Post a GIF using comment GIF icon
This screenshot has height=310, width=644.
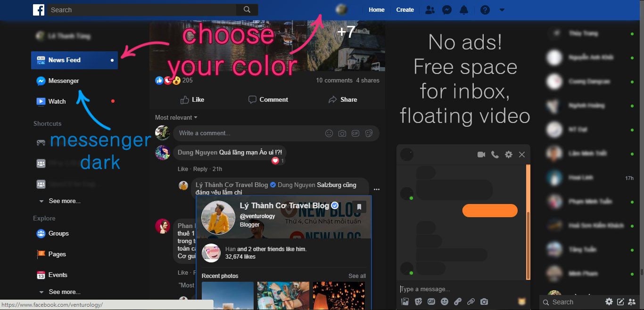coord(355,133)
